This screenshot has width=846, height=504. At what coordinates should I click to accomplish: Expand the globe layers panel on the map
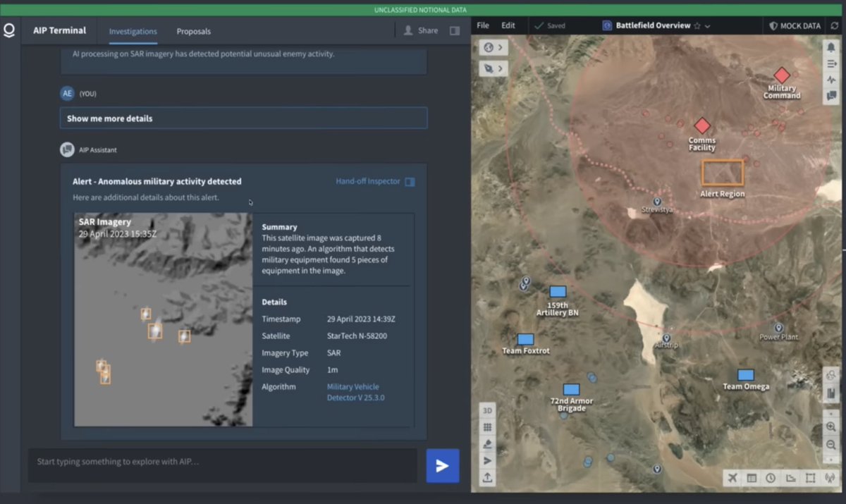point(493,47)
